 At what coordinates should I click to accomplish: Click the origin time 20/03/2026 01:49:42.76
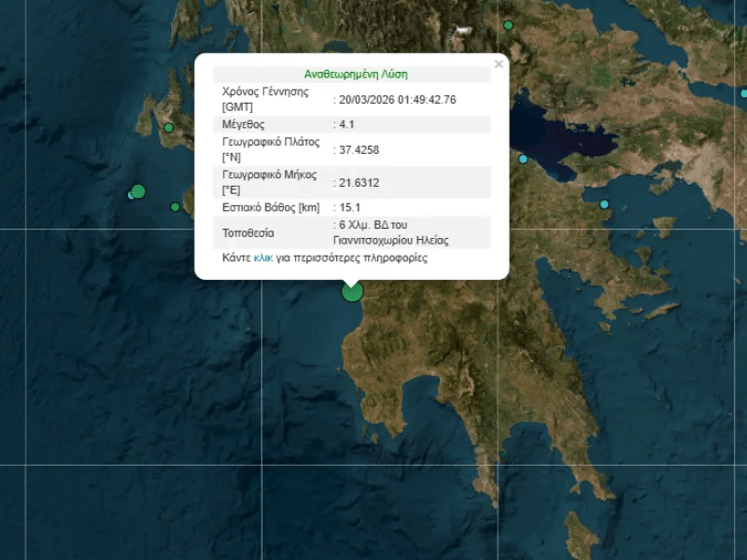(x=398, y=100)
